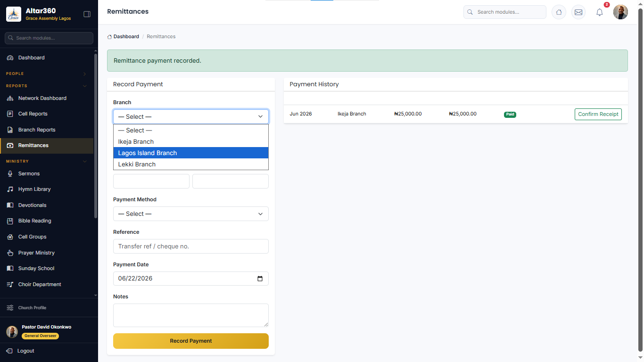Click the Reference input field

[191, 246]
